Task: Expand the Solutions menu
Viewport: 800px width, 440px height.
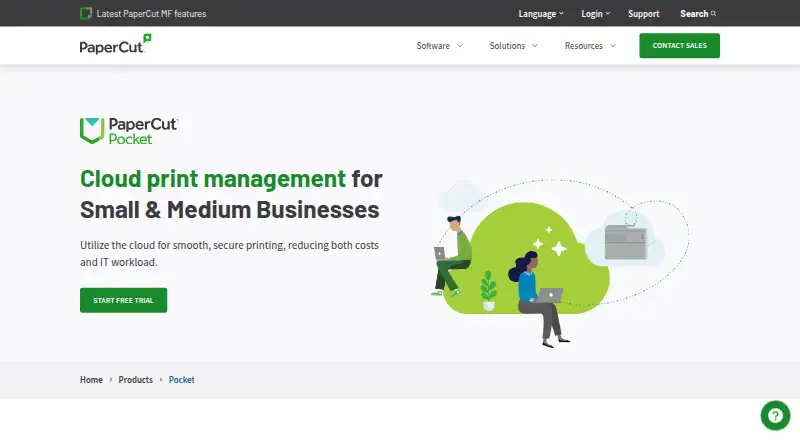Action: pos(513,45)
